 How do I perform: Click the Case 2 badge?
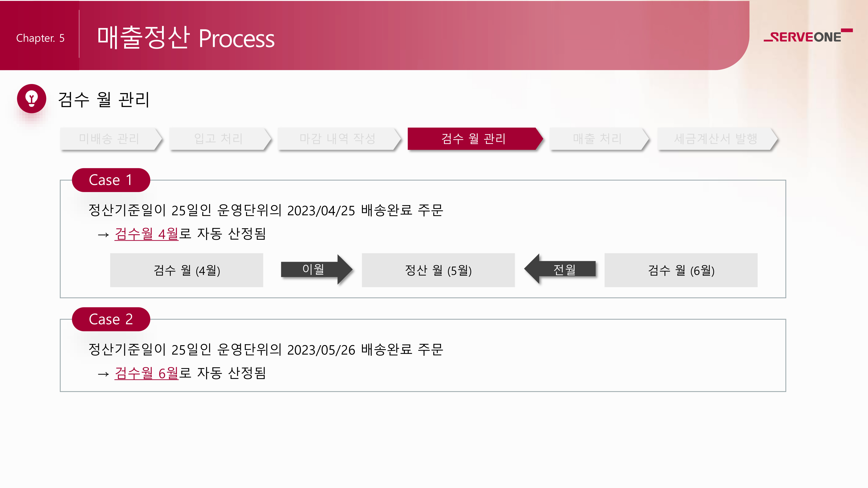[111, 319]
